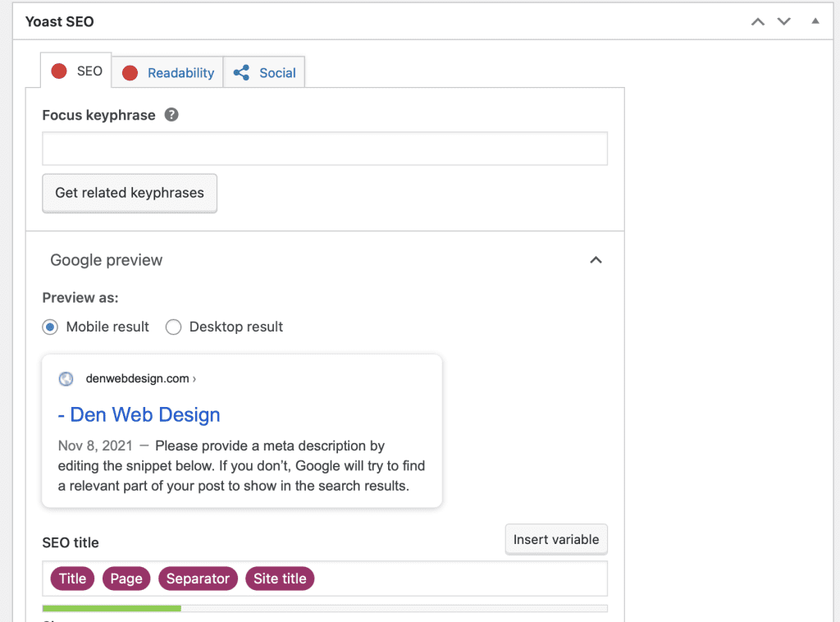840x622 pixels.
Task: Click the Insert variable button
Action: (x=556, y=539)
